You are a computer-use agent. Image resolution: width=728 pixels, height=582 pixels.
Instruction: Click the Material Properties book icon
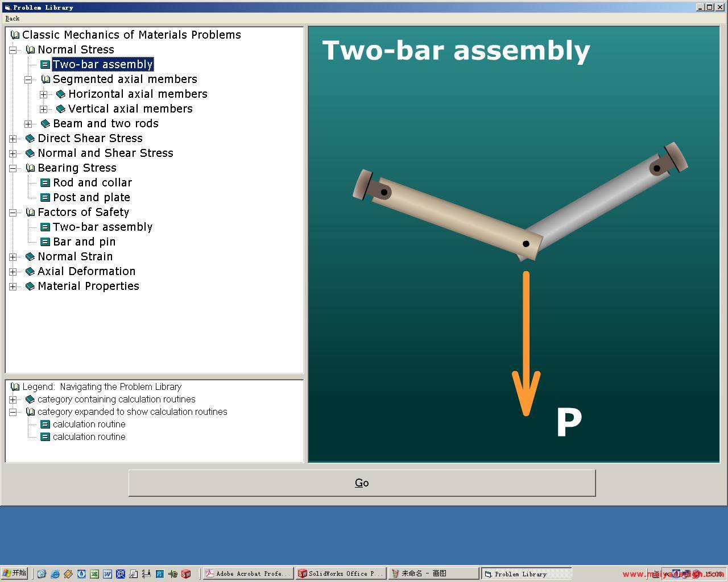[30, 286]
